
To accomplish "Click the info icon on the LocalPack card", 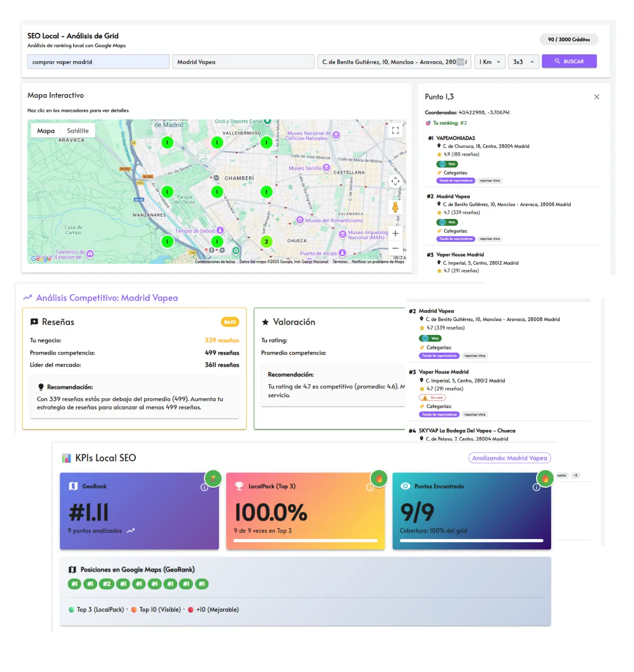I will (x=370, y=487).
